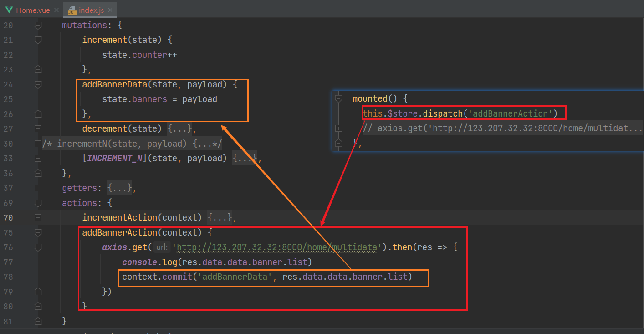644x334 pixels.
Task: Expand the folded getters block on line 37
Action: (38, 188)
